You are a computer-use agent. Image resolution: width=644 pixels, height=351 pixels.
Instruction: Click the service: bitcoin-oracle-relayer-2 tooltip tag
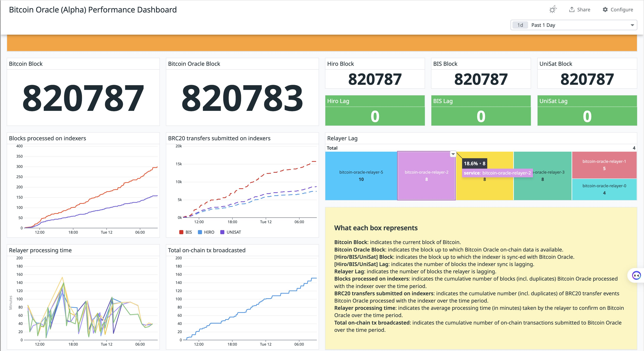tap(497, 173)
